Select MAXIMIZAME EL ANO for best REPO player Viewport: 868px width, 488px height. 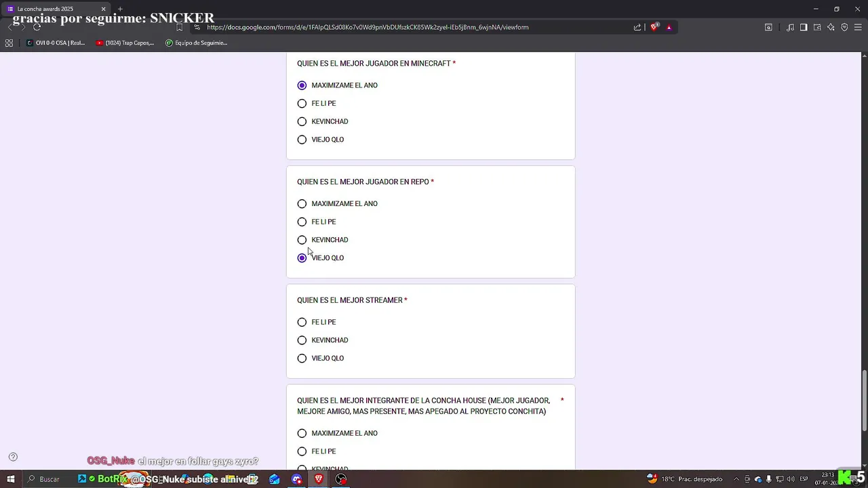tap(302, 204)
